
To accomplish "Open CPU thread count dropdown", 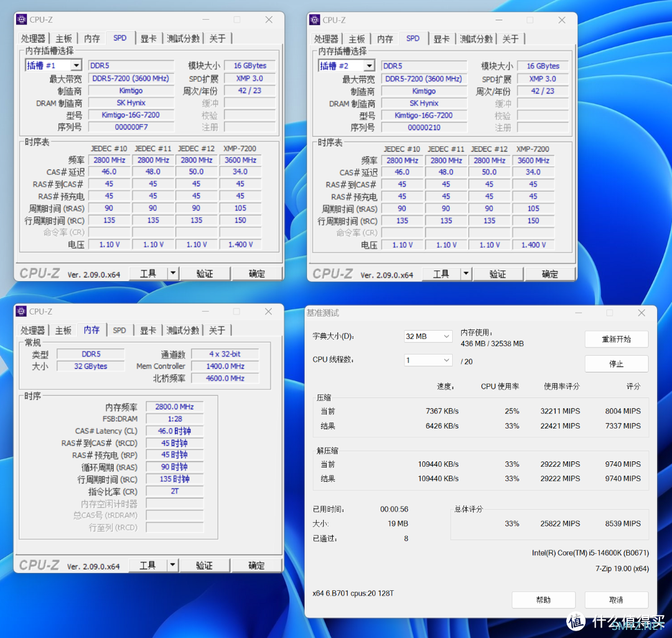I will tap(428, 360).
